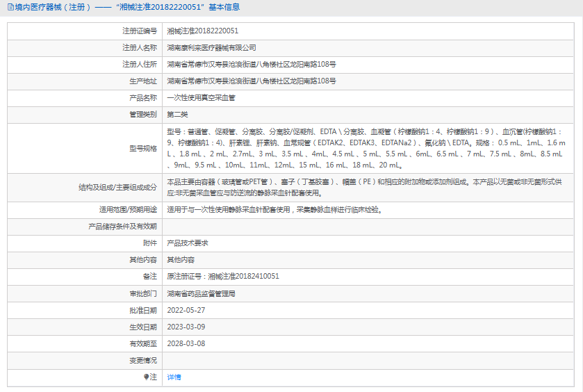583x392 pixels.
Task: Open the 详情 link in the 注 row
Action: pos(174,377)
